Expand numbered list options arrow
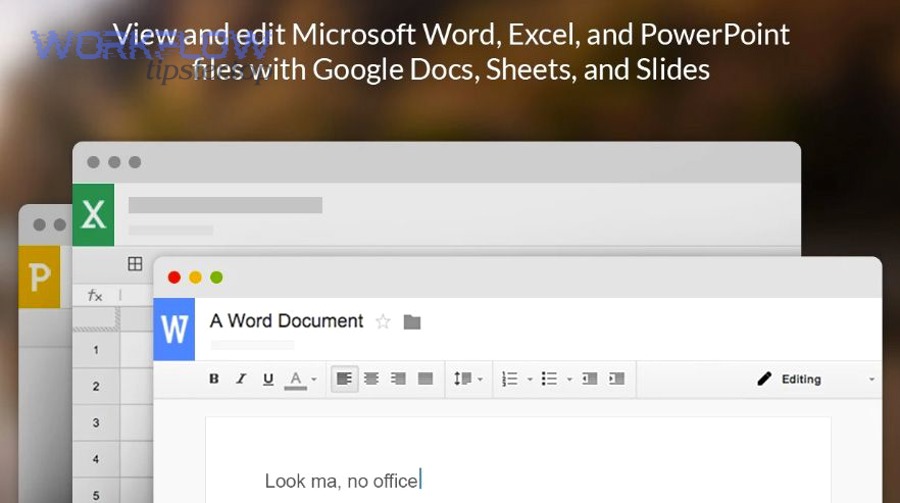The image size is (900, 503). [530, 379]
